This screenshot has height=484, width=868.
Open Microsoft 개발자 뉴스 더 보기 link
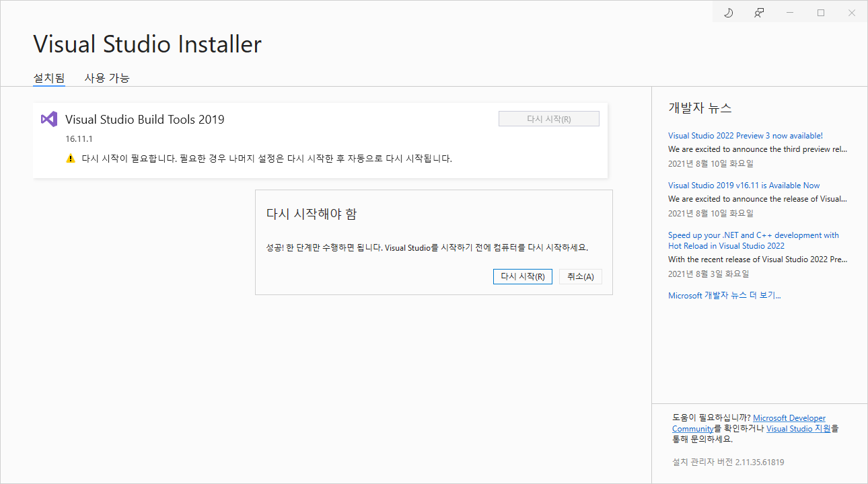tap(725, 296)
